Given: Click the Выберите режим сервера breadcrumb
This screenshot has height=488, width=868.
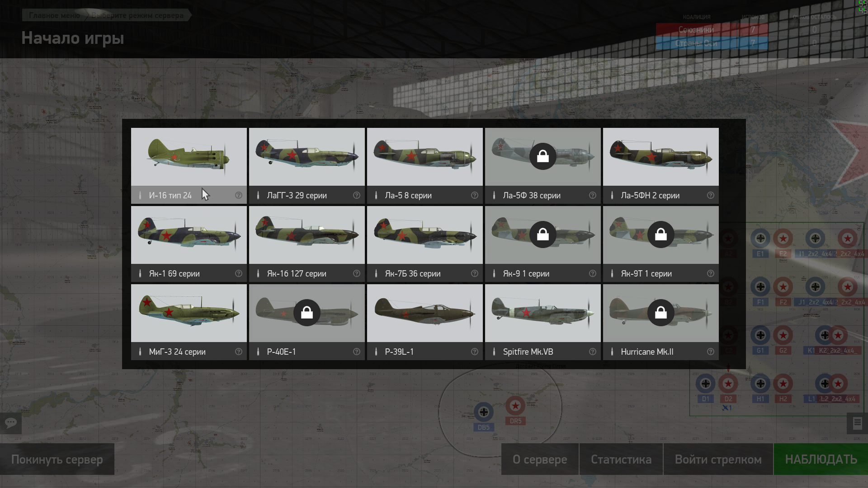Looking at the screenshot, I should coord(137,15).
